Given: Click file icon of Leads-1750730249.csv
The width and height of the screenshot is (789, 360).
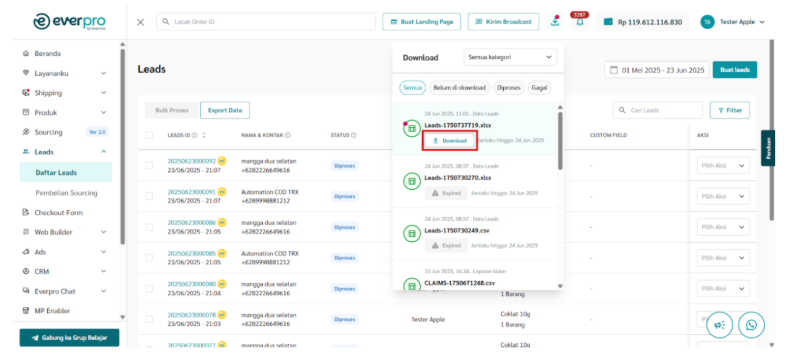Looking at the screenshot, I should coord(412,234).
